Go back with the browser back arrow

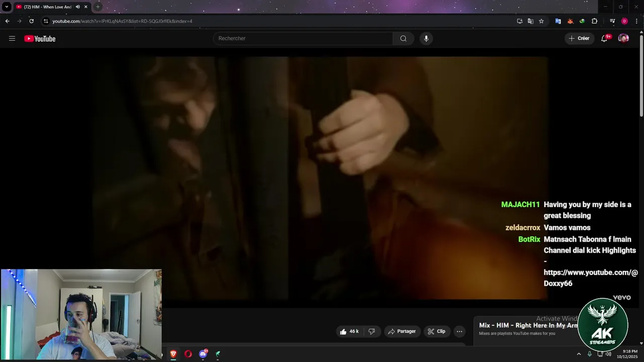pyautogui.click(x=7, y=21)
